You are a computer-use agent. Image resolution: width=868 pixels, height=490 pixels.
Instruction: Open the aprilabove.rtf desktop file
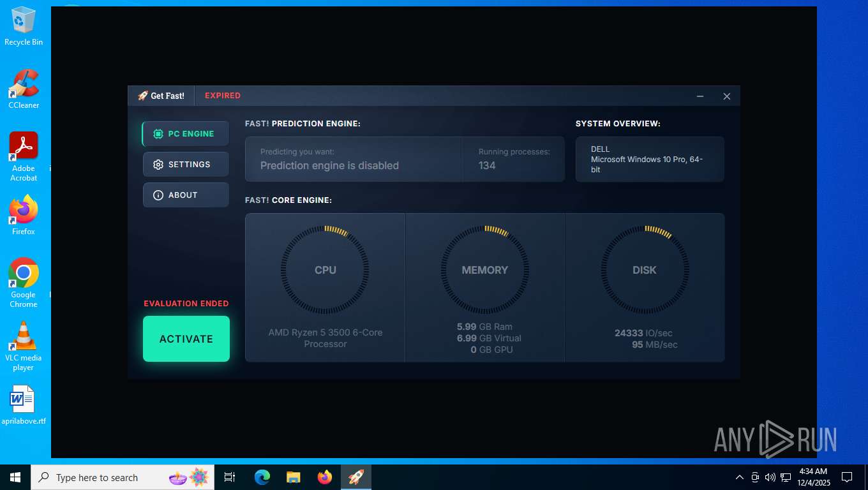[x=24, y=405]
